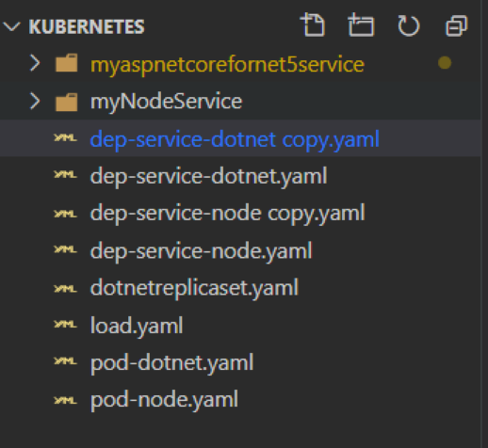The height and width of the screenshot is (448, 488).
Task: Collapse the KUBERNETES section chevron
Action: point(11,26)
